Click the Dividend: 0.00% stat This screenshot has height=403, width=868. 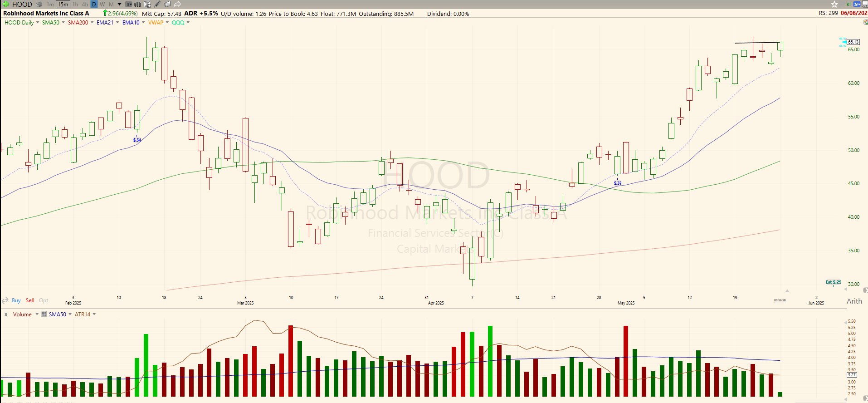pos(448,14)
